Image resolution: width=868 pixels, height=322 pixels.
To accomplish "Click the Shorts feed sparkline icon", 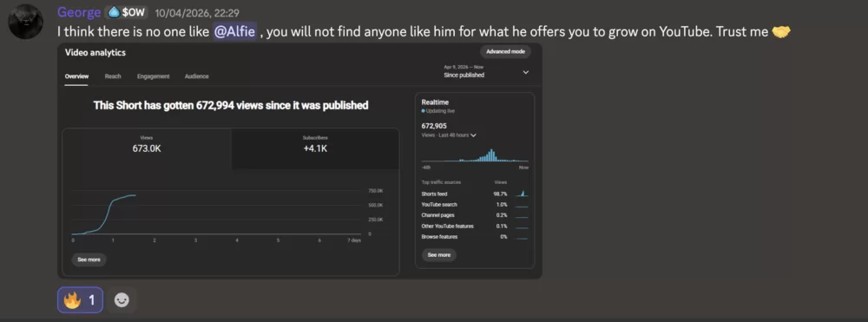I will point(522,194).
